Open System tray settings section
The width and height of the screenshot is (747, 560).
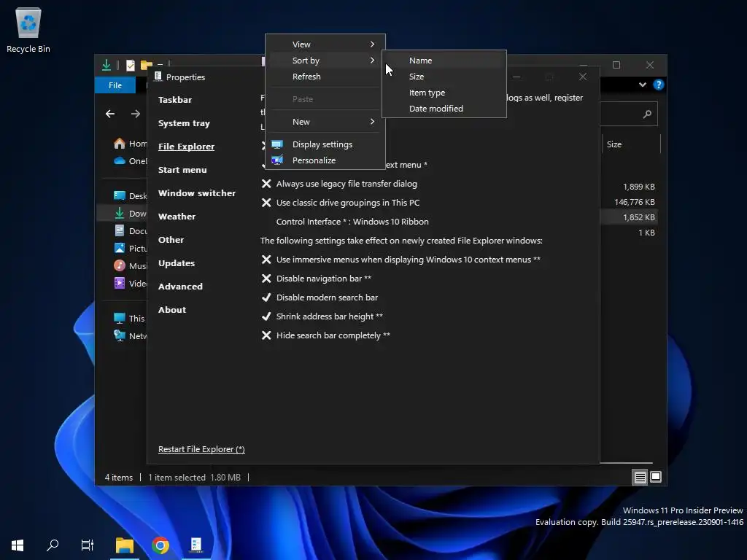coord(184,123)
